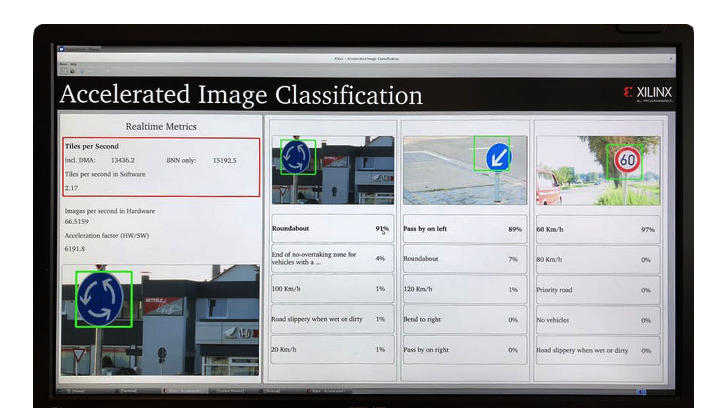This screenshot has width=726, height=408.
Task: Click the BNN only value 15192.5
Action: click(225, 160)
